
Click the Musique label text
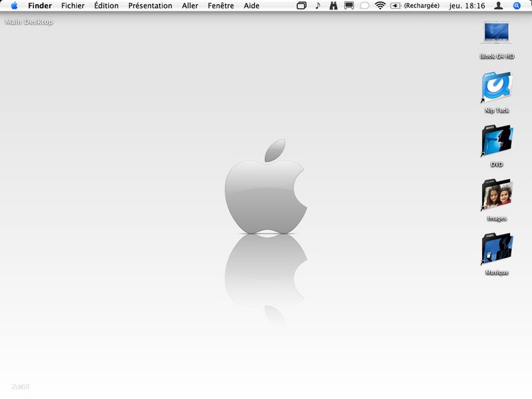pyautogui.click(x=497, y=273)
